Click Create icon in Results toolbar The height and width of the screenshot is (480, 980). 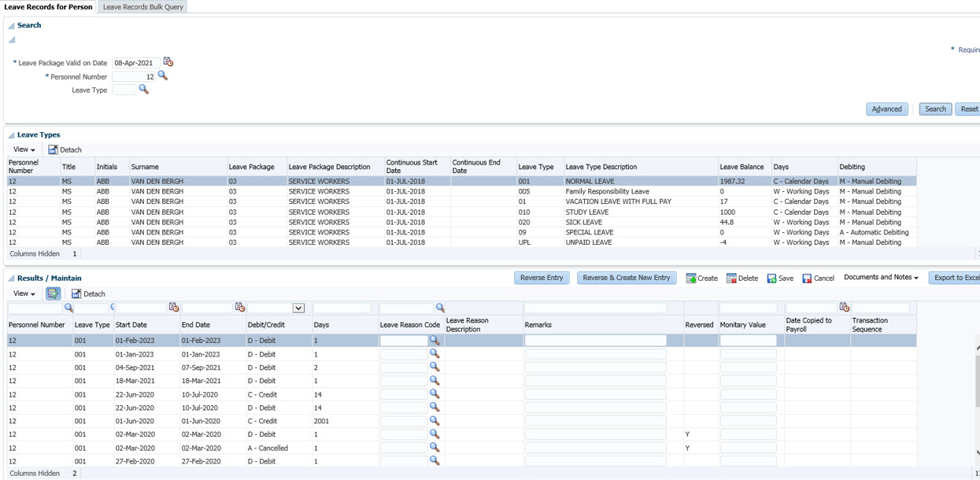click(691, 279)
